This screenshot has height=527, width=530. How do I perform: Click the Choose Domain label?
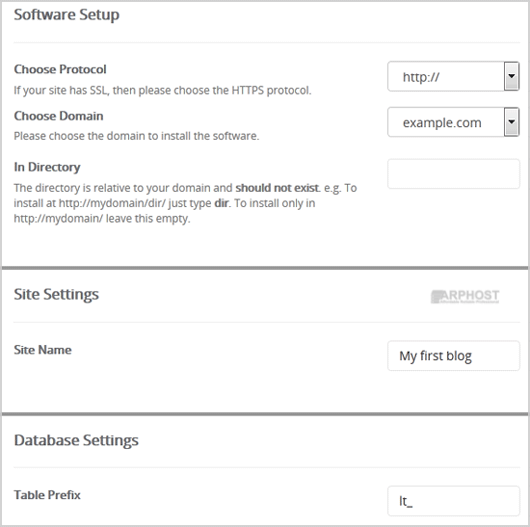point(58,116)
